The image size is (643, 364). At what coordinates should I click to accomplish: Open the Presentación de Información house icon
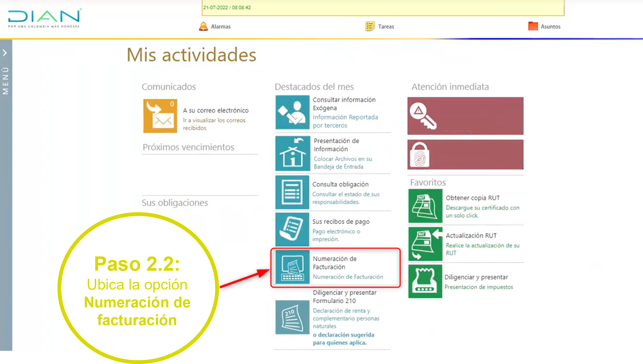(292, 153)
